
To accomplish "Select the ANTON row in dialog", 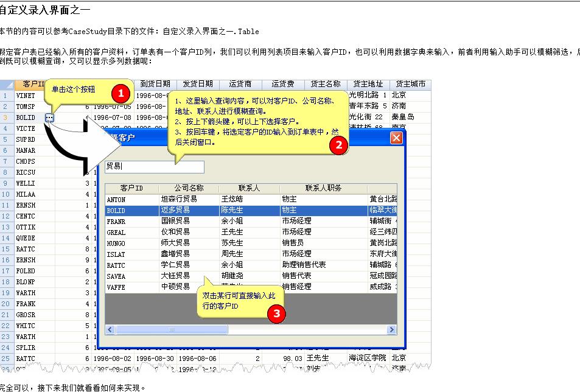I will [251, 200].
